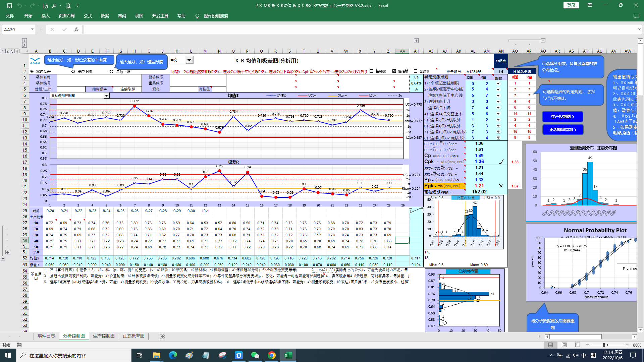644x362 pixels.
Task: Open the 开发工具 ribbon tab
Action: [x=160, y=16]
